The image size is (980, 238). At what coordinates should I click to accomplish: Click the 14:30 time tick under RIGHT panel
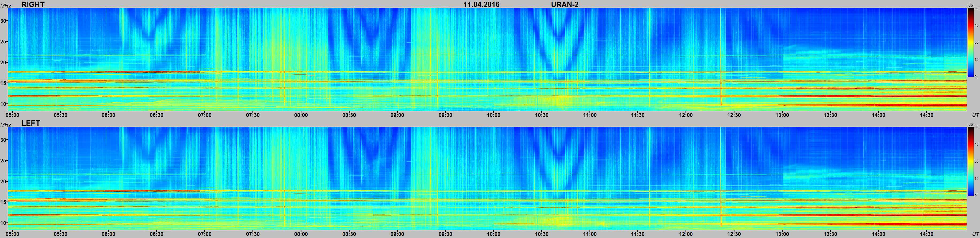[927, 115]
